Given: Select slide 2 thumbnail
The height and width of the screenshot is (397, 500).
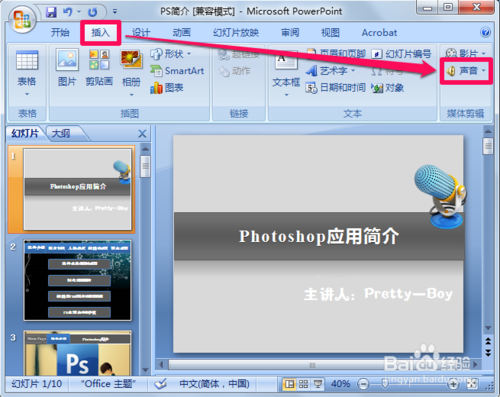Looking at the screenshot, I should coord(77,280).
